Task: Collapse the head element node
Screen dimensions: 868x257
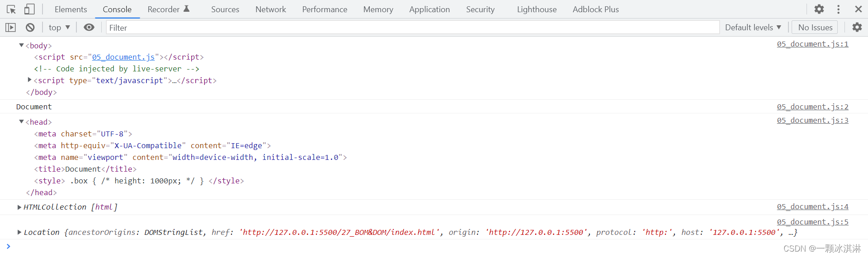Action: (21, 121)
